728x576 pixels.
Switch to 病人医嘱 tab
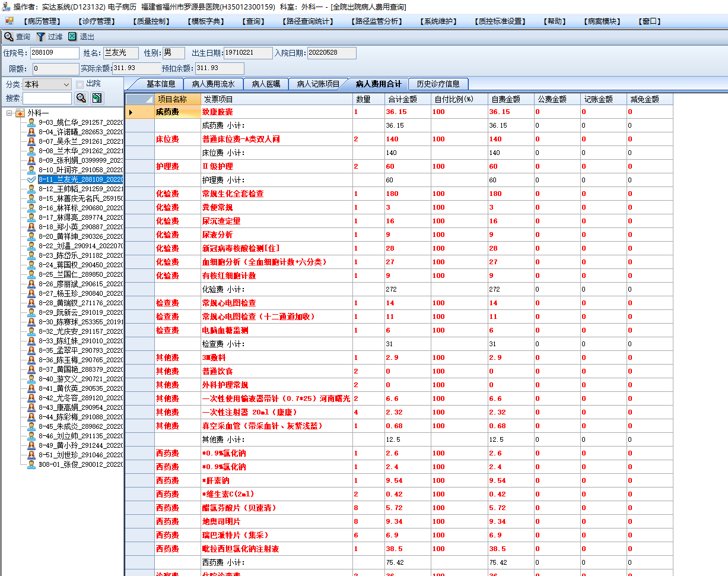[x=266, y=84]
